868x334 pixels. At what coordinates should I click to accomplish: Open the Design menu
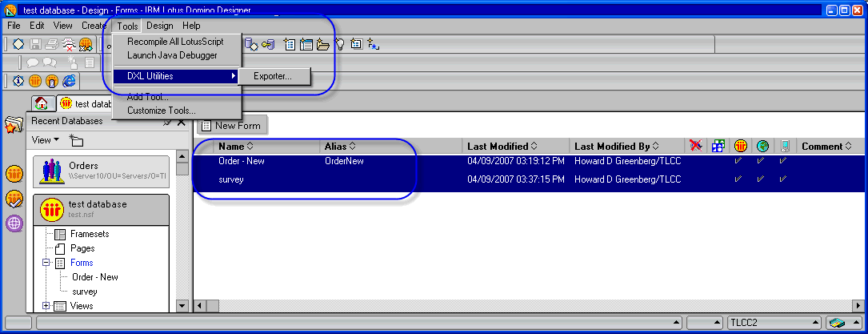tap(160, 26)
